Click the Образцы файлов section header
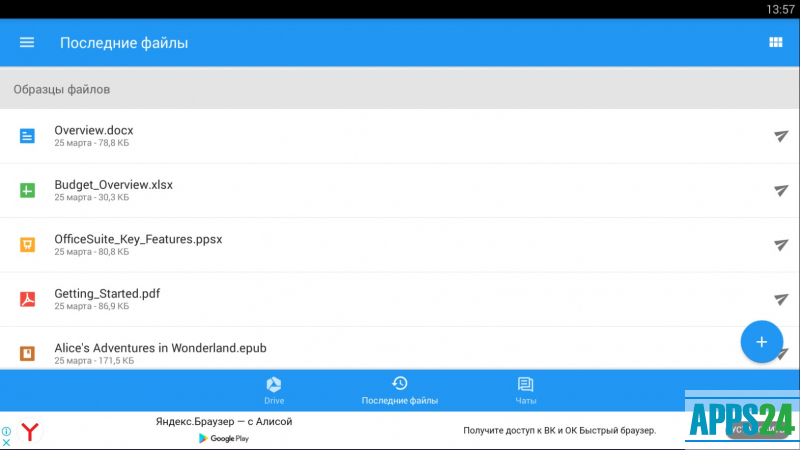Viewport: 800px width, 450px height. point(62,89)
